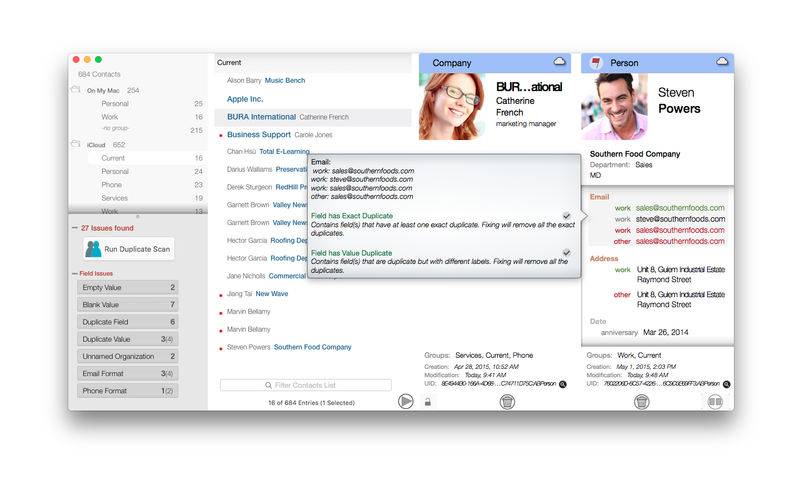Select Darius Wallams contact row

tap(266, 169)
